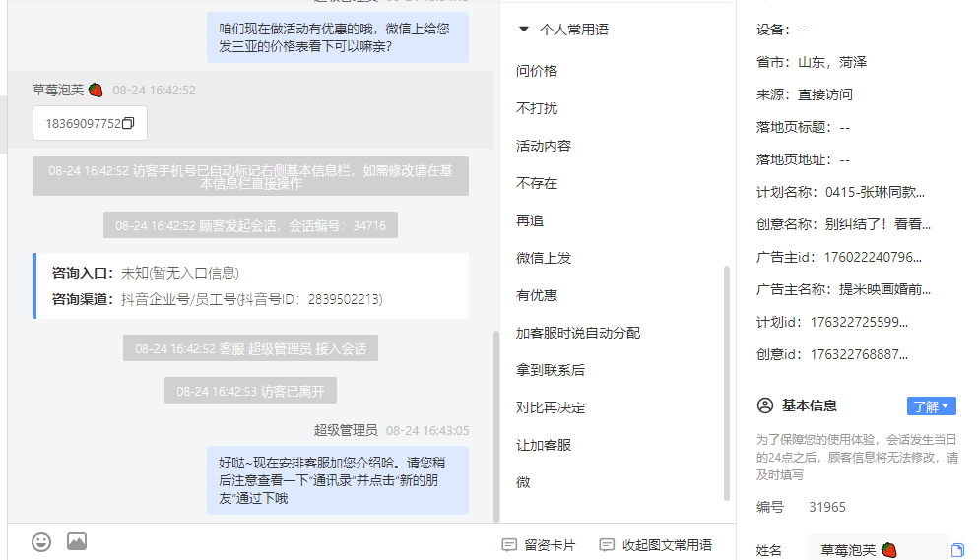Open the emoji picker smiley icon

point(41,542)
